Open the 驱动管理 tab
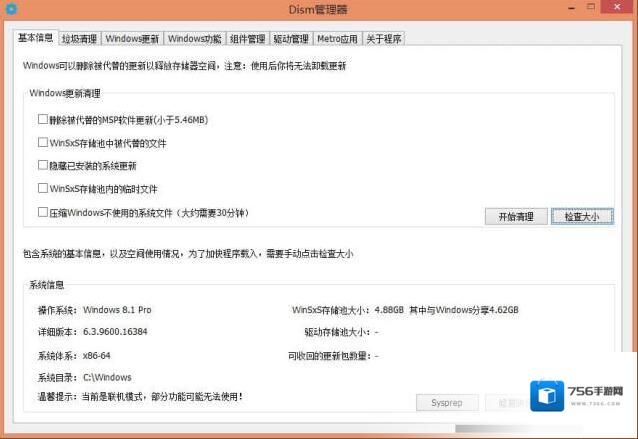Viewport: 638px width, 439px height. click(x=290, y=39)
